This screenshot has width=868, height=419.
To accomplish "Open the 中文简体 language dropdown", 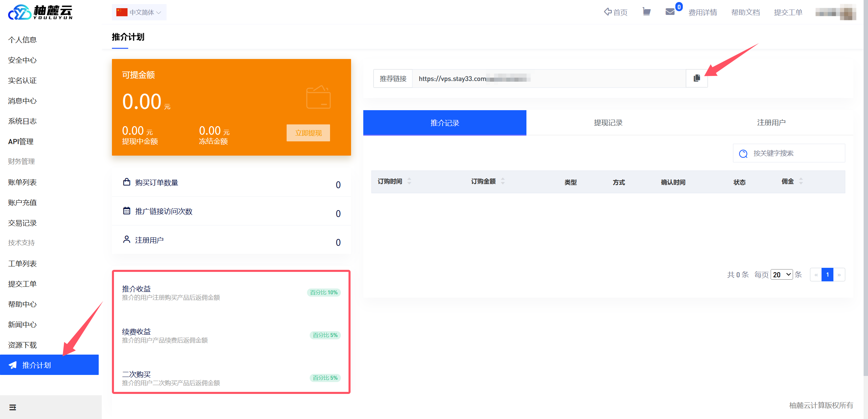I will click(x=139, y=12).
